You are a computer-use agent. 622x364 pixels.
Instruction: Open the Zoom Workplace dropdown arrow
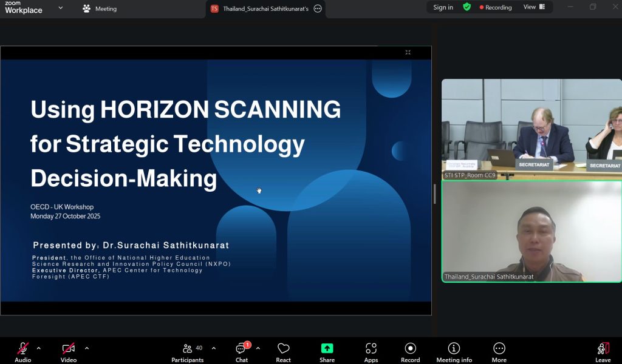tap(60, 8)
